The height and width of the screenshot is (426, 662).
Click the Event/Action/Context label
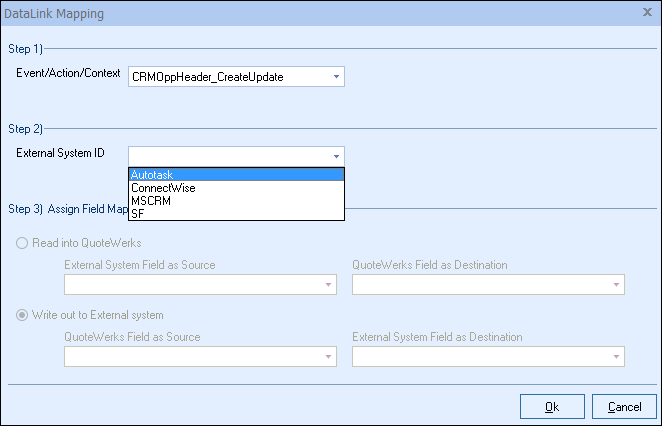click(68, 74)
